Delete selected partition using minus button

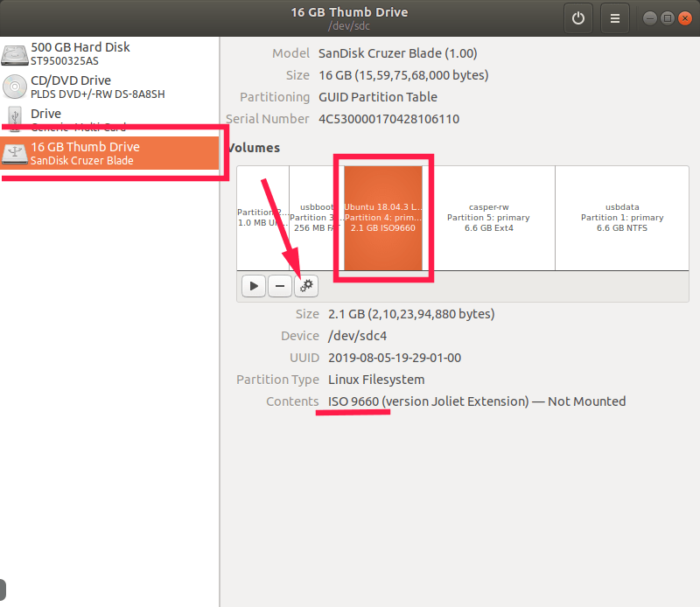click(280, 285)
